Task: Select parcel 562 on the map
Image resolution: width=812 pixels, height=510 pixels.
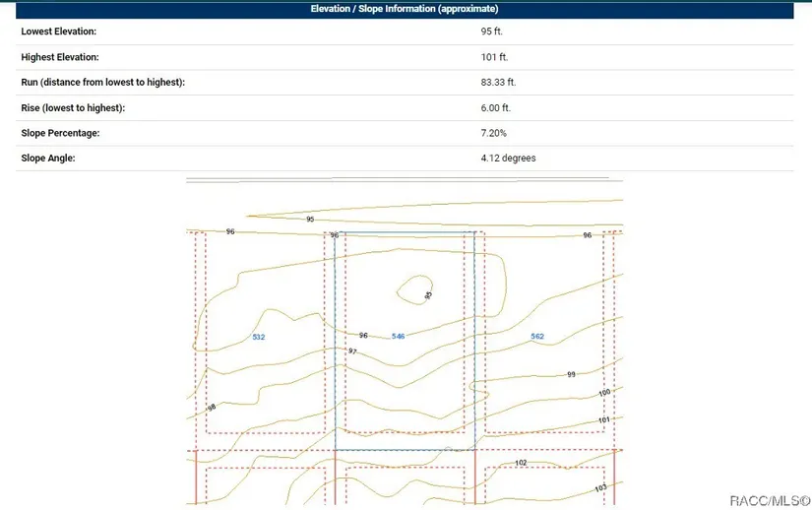Action: coord(537,337)
